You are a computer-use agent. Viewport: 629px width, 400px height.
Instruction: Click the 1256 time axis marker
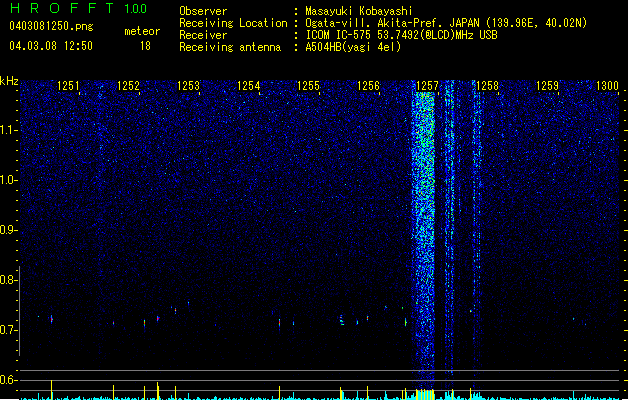coord(368,85)
